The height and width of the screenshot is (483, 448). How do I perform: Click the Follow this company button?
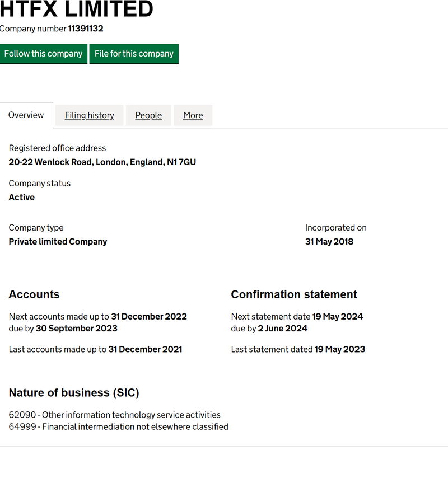[x=43, y=54]
